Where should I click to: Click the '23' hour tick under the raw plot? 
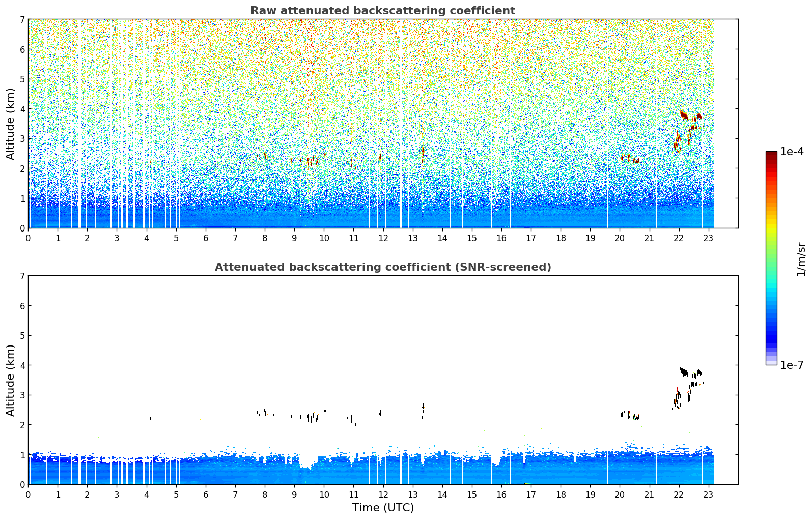708,238
